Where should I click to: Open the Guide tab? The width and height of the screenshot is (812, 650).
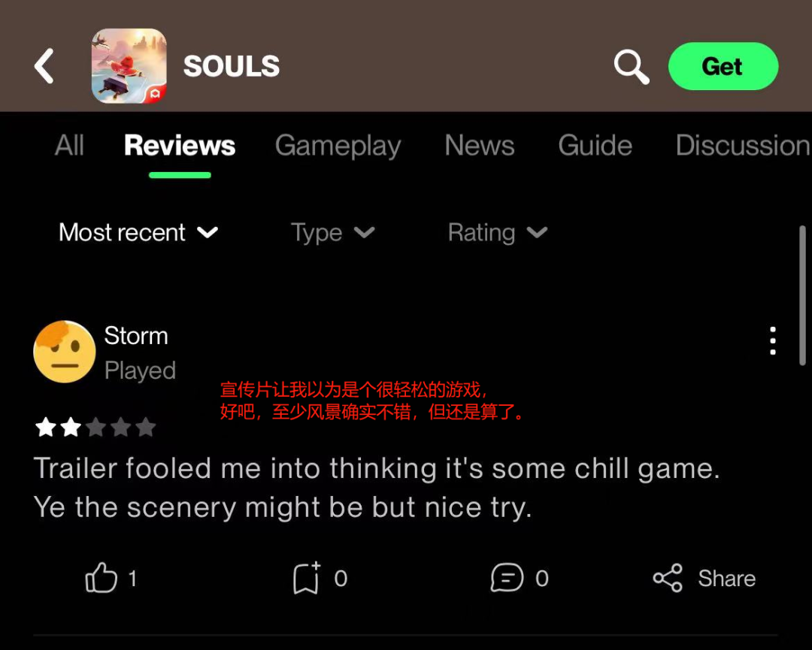point(595,146)
